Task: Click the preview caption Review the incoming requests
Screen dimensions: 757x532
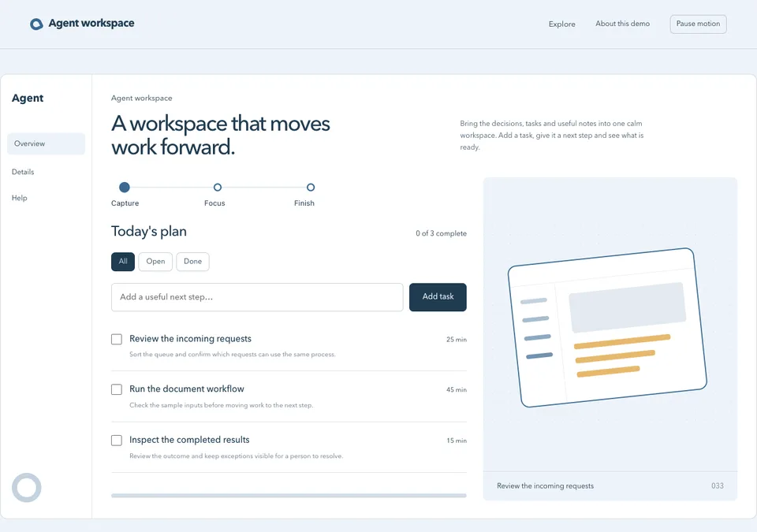Action: [x=545, y=485]
